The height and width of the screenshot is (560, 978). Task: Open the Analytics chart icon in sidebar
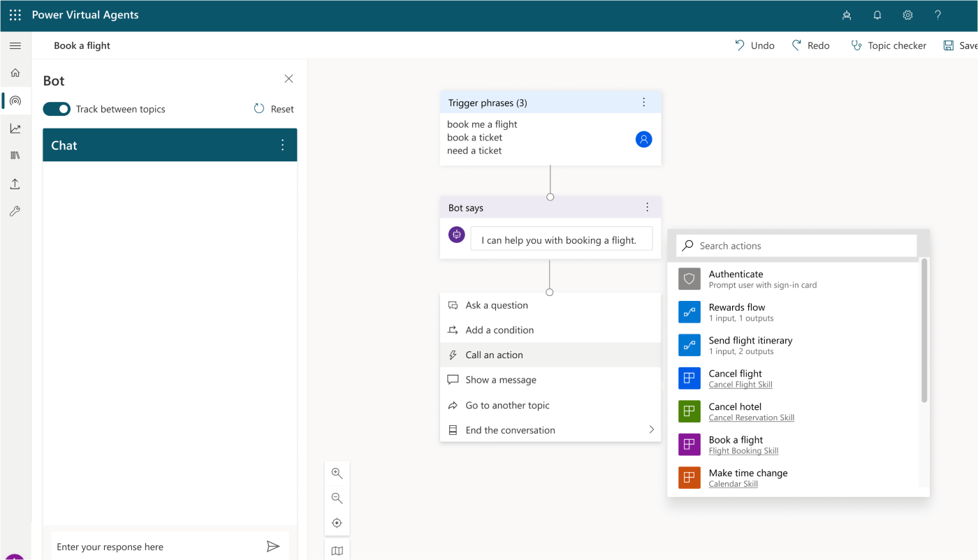[x=15, y=128]
